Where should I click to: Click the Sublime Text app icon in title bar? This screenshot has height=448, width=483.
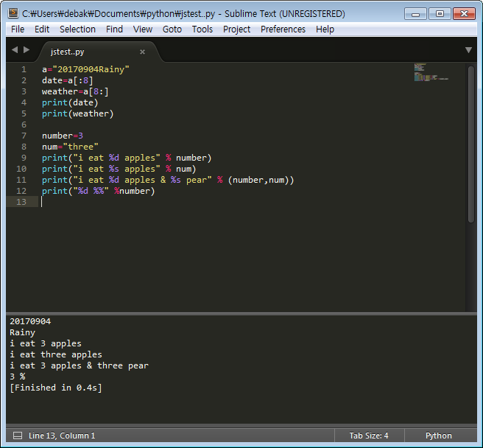pos(13,13)
